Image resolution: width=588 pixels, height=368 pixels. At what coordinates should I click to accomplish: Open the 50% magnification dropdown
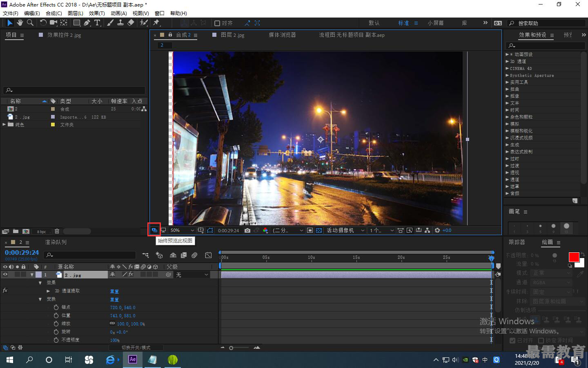(x=182, y=230)
